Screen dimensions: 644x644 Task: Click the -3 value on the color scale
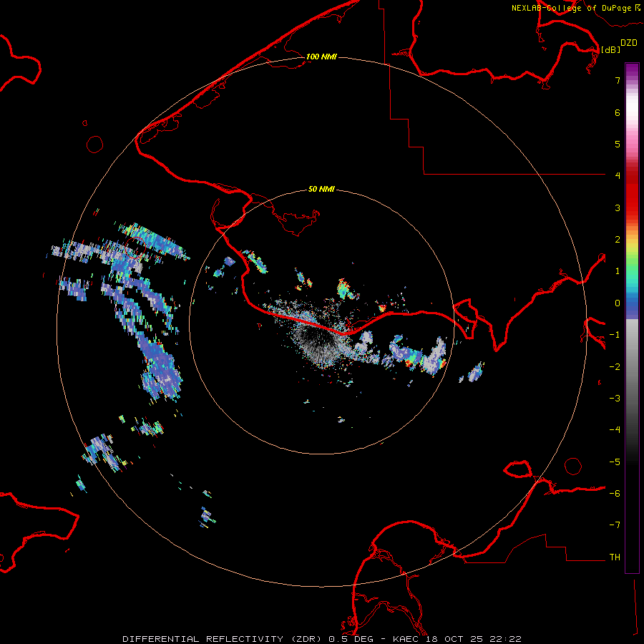(x=615, y=399)
